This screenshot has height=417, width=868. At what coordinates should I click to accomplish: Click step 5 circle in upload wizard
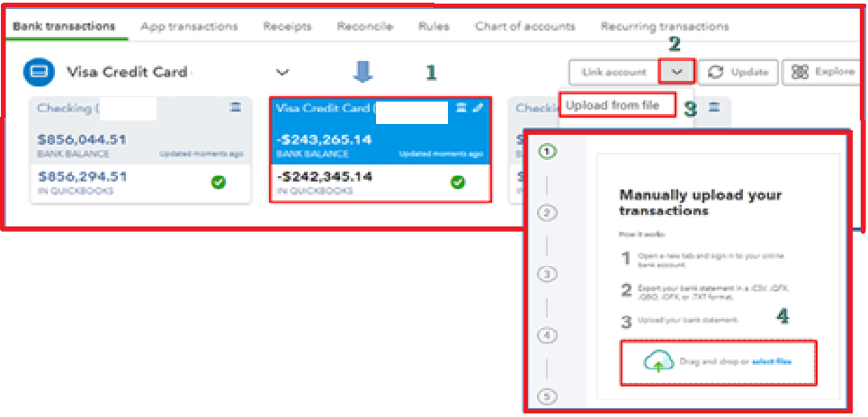click(547, 396)
